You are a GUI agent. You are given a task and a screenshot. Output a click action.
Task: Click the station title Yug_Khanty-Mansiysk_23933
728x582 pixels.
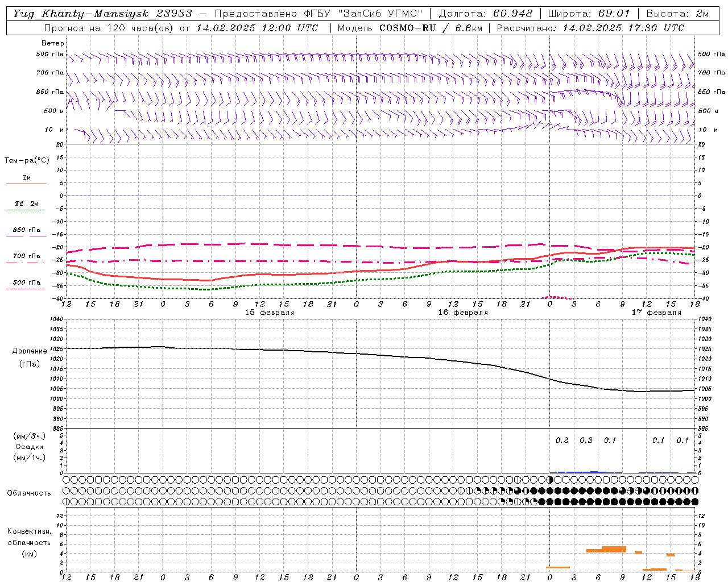point(102,14)
